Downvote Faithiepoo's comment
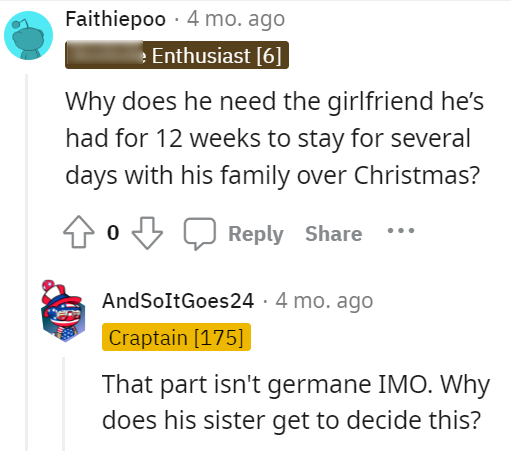 point(147,233)
